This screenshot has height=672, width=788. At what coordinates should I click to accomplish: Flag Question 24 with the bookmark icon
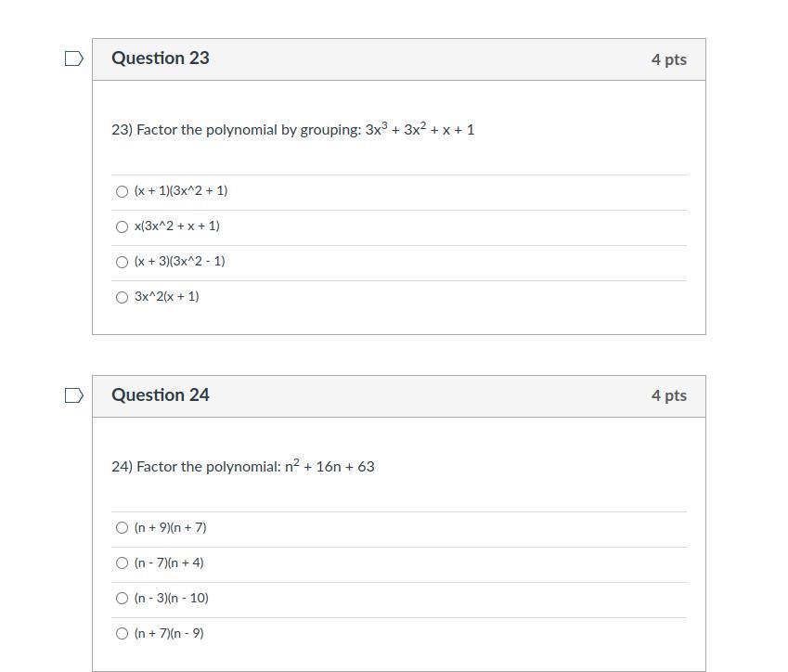(x=74, y=395)
